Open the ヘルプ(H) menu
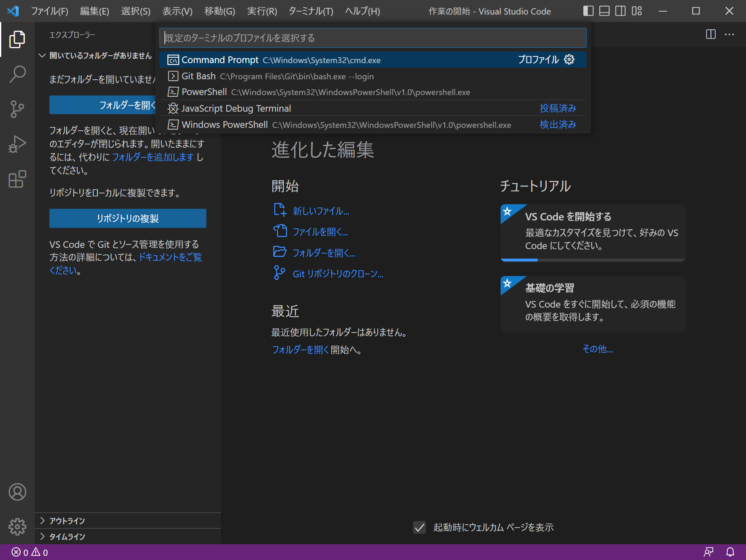 pyautogui.click(x=362, y=11)
